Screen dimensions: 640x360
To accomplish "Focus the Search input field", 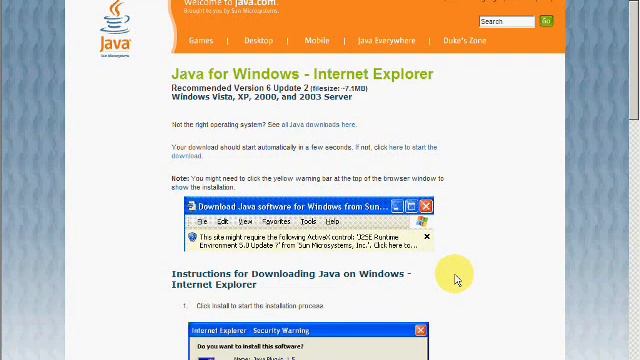I will [507, 22].
